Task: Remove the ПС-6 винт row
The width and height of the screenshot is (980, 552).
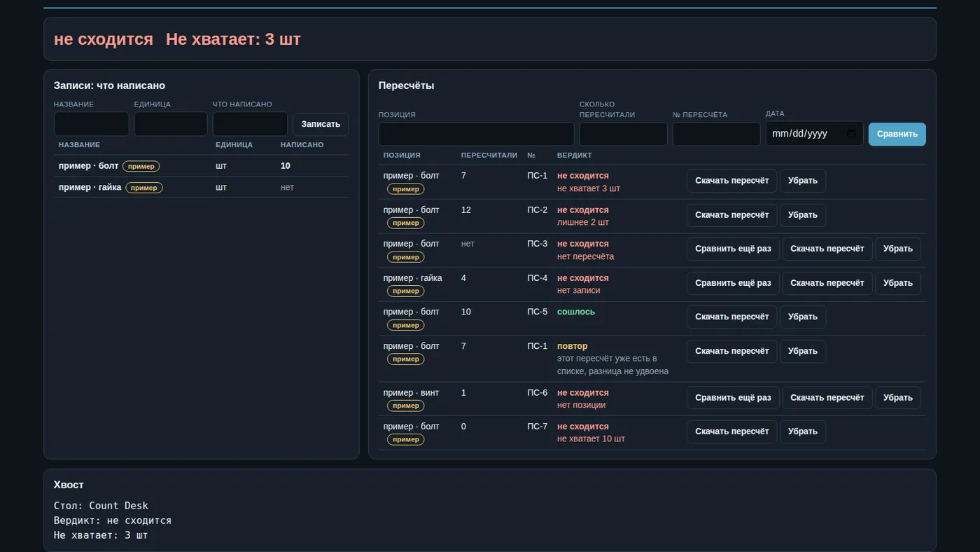Action: (x=897, y=398)
